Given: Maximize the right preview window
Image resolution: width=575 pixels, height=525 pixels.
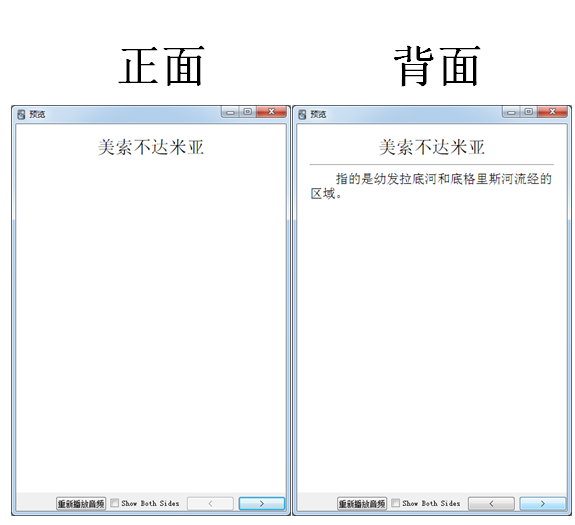Looking at the screenshot, I should 528,112.
